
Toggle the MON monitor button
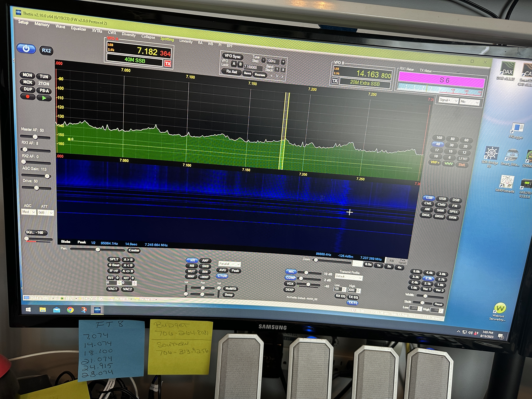[x=27, y=75]
